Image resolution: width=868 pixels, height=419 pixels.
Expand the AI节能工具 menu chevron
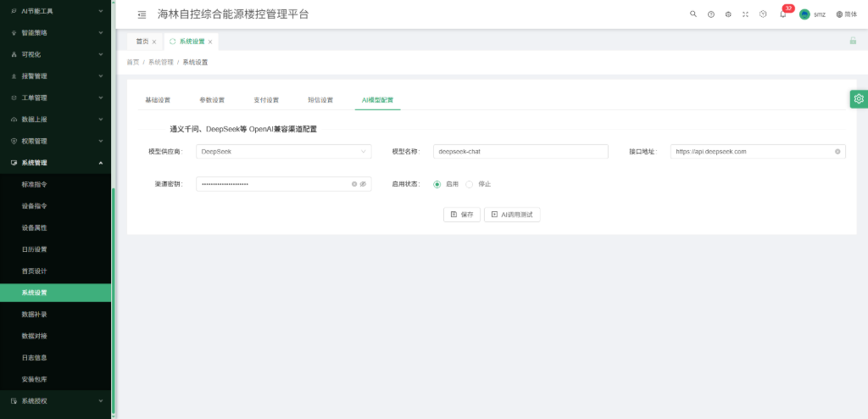click(101, 11)
